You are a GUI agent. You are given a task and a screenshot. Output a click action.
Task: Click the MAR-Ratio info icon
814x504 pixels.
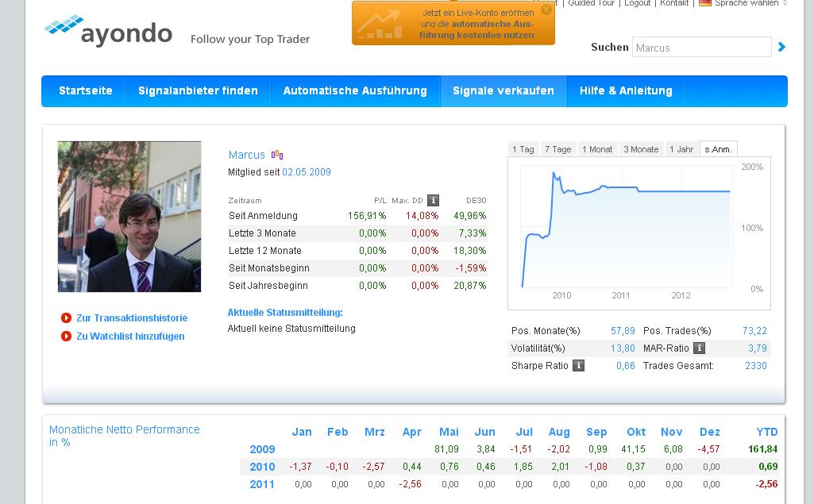(x=699, y=348)
